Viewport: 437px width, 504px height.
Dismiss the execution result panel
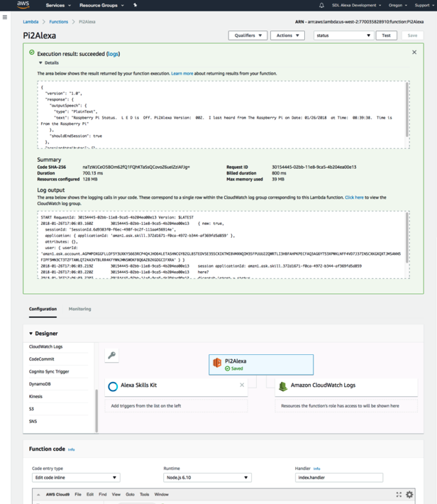pyautogui.click(x=414, y=53)
